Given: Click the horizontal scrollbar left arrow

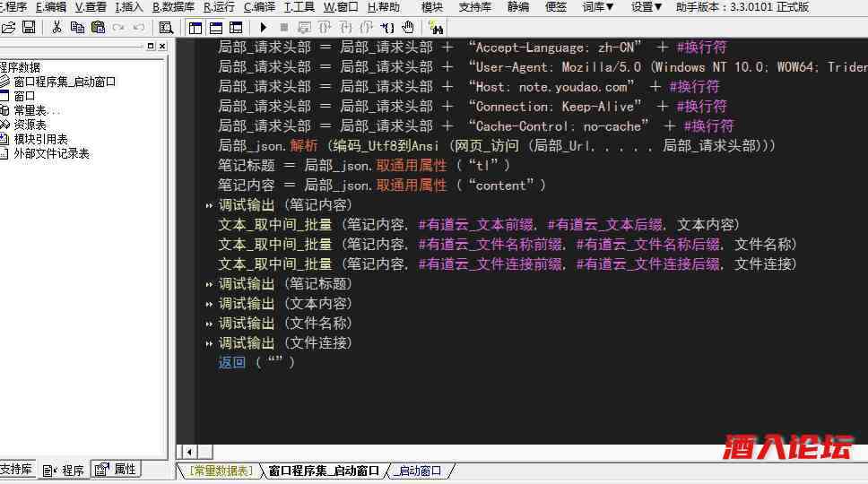Looking at the screenshot, I should point(189,452).
